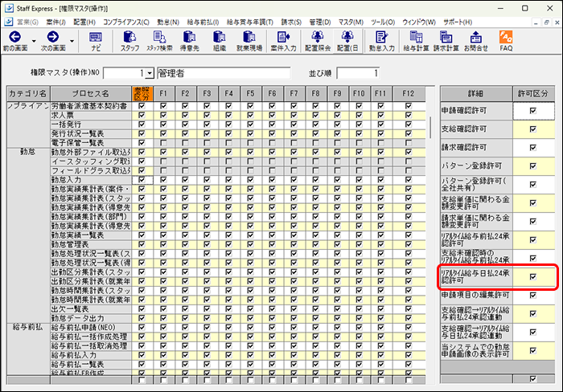Select the 労働者派遣基本契約書 process row
The width and height of the screenshot is (563, 392).
click(91, 106)
